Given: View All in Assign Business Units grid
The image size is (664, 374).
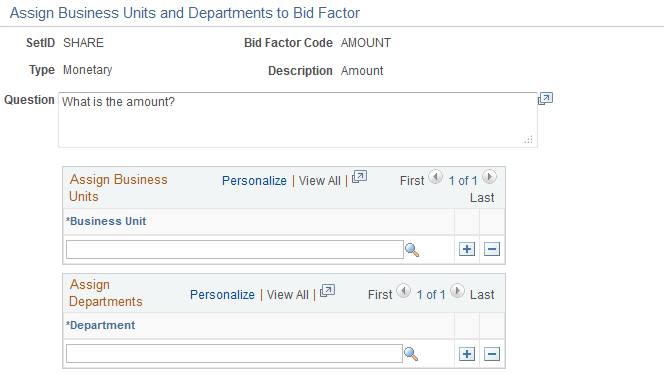Looking at the screenshot, I should tap(320, 181).
